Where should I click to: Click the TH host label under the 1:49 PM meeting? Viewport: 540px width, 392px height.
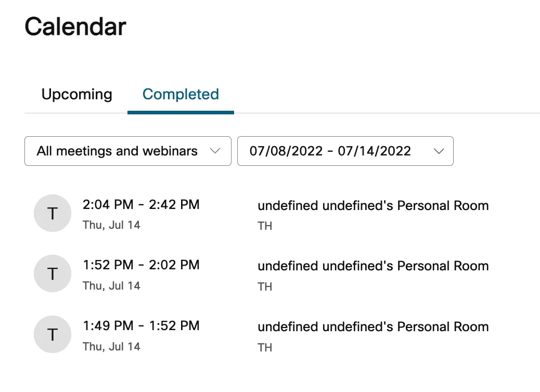coord(265,348)
